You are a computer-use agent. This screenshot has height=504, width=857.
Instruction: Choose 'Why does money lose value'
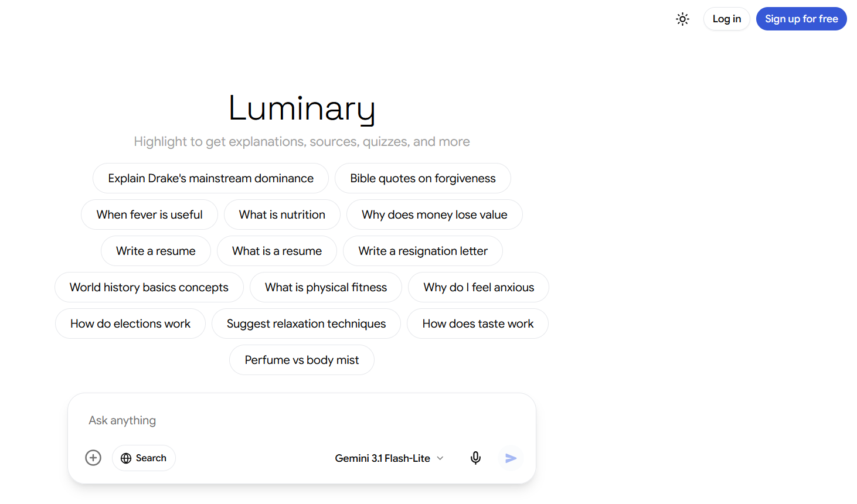[434, 214]
